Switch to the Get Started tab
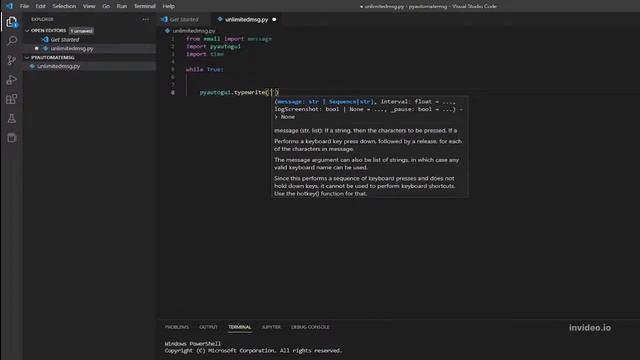640x360 pixels. 184,19
